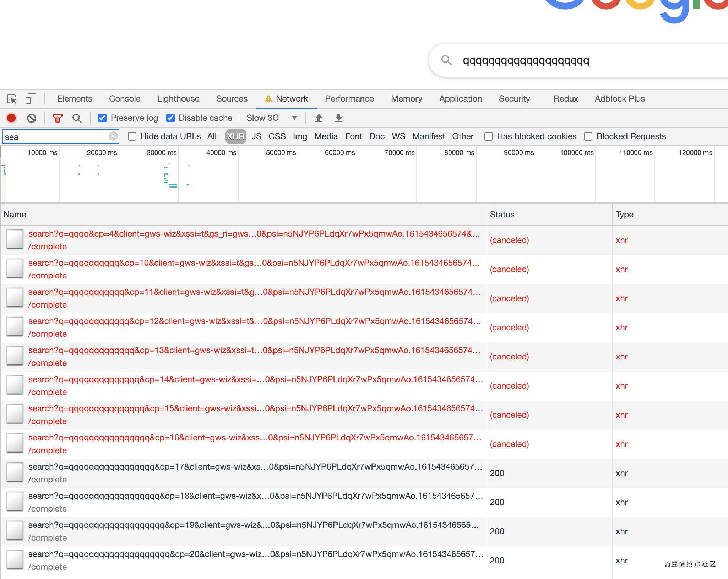Open the Memory tab

coord(407,99)
